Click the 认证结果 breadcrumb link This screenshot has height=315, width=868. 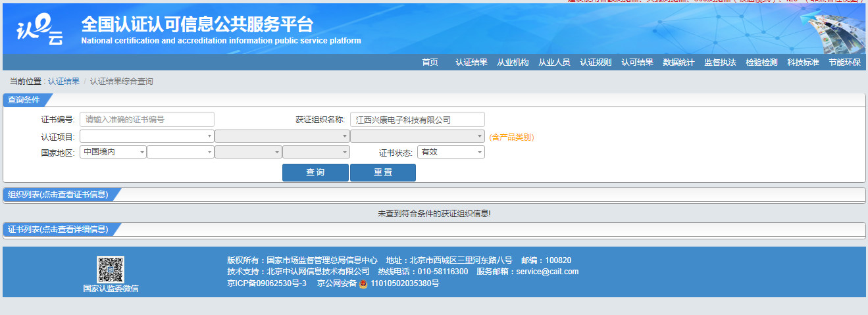[64, 82]
